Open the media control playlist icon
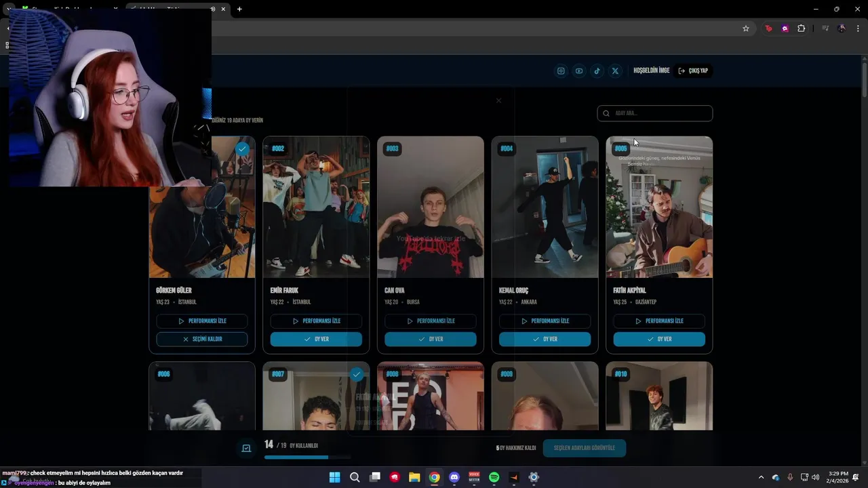Image resolution: width=868 pixels, height=488 pixels. (x=825, y=28)
